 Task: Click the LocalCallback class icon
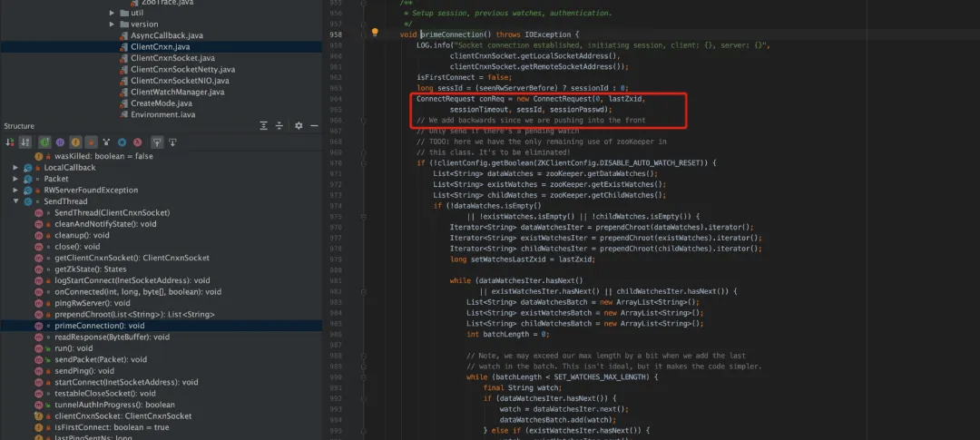pyautogui.click(x=27, y=168)
